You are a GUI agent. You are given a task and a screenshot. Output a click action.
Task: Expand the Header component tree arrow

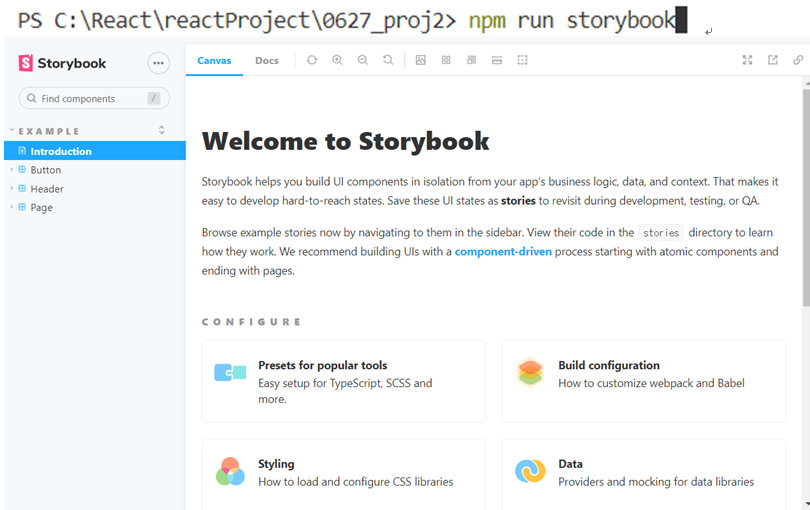coord(12,189)
